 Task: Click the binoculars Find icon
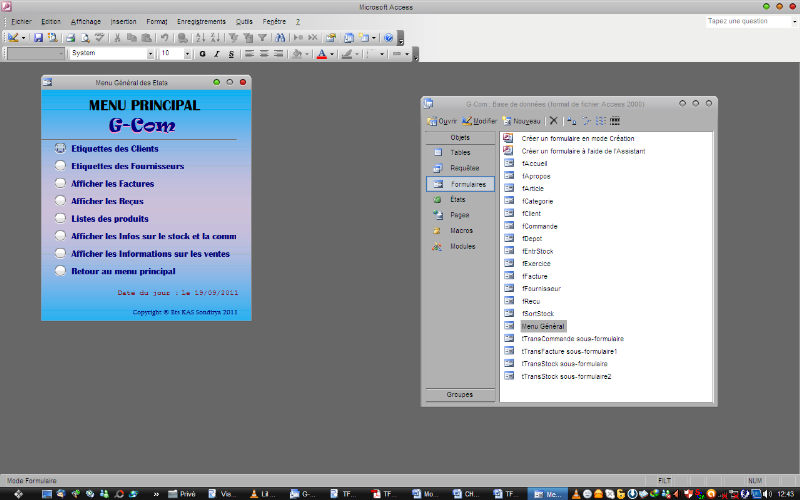point(279,37)
